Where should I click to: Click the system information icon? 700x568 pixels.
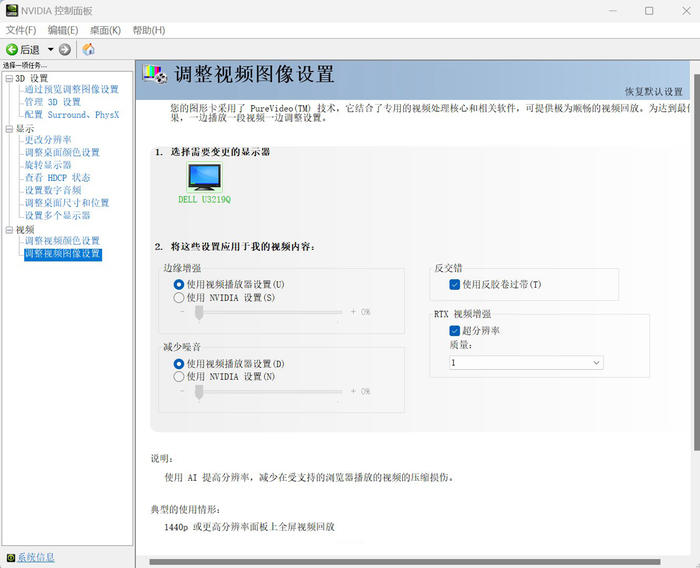tap(11, 558)
